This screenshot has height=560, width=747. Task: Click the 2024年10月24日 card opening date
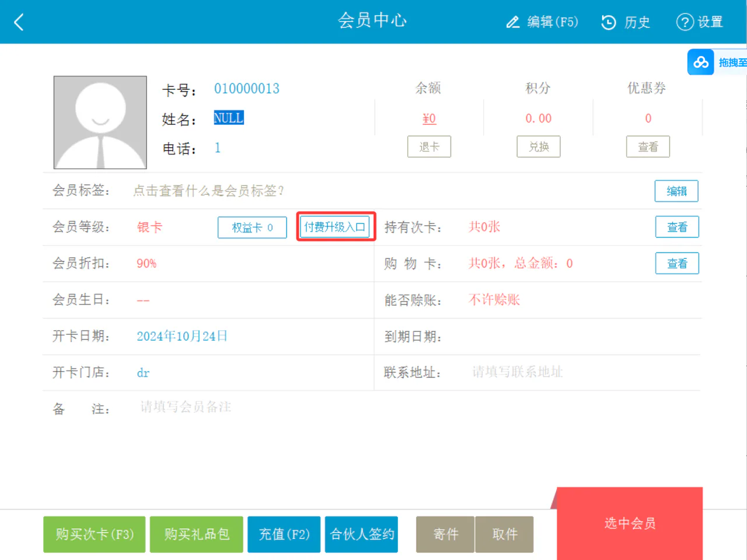pyautogui.click(x=182, y=336)
